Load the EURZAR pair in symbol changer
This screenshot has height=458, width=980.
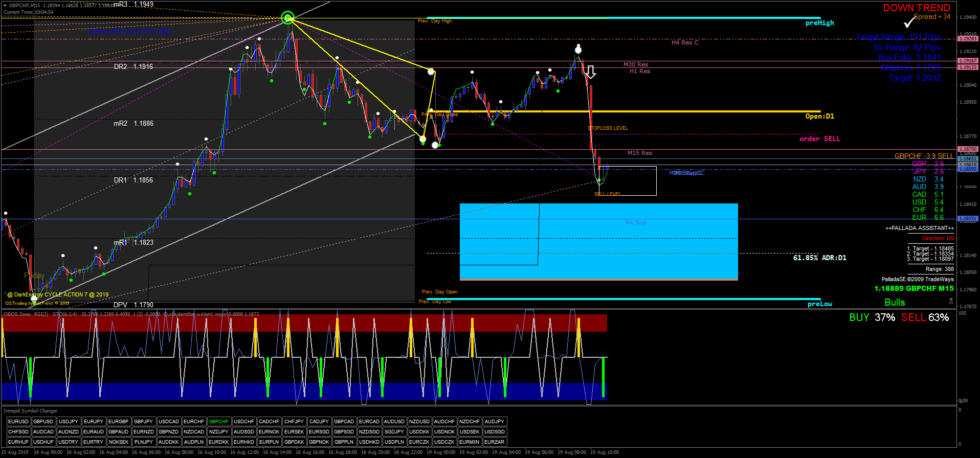(494, 442)
